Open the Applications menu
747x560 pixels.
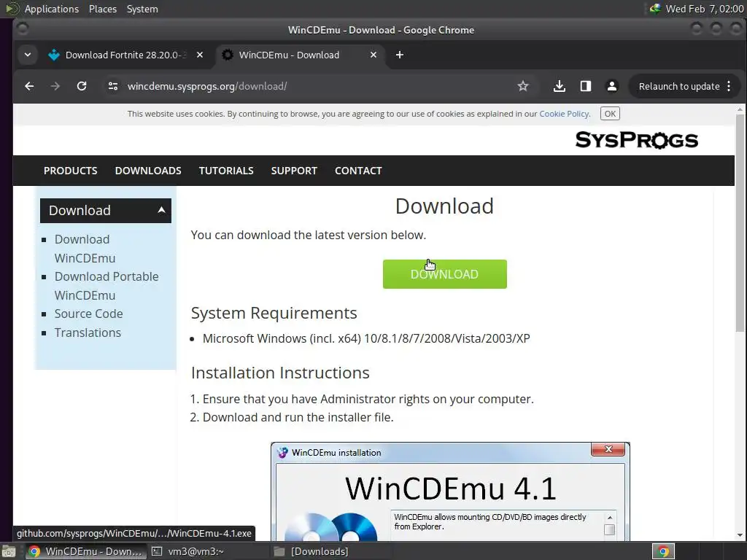[x=52, y=9]
